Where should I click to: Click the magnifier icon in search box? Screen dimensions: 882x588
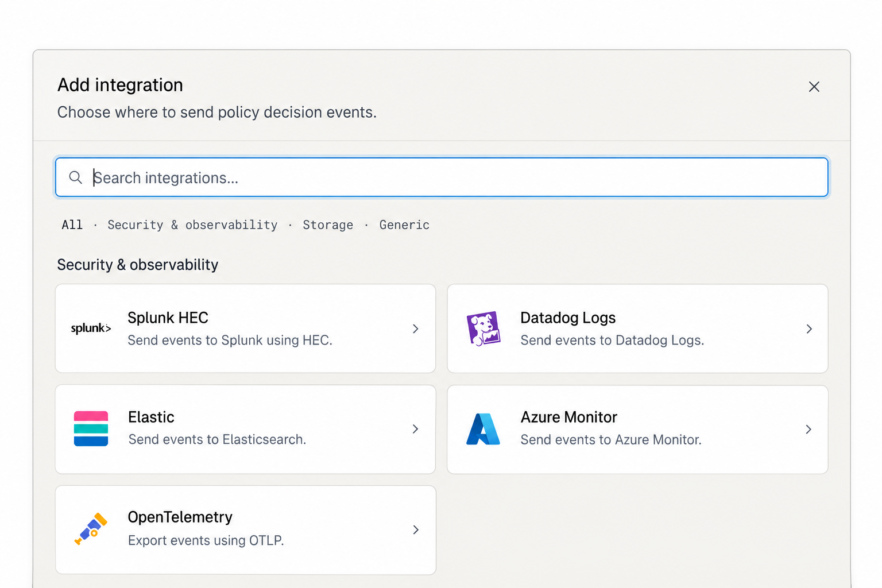[76, 177]
